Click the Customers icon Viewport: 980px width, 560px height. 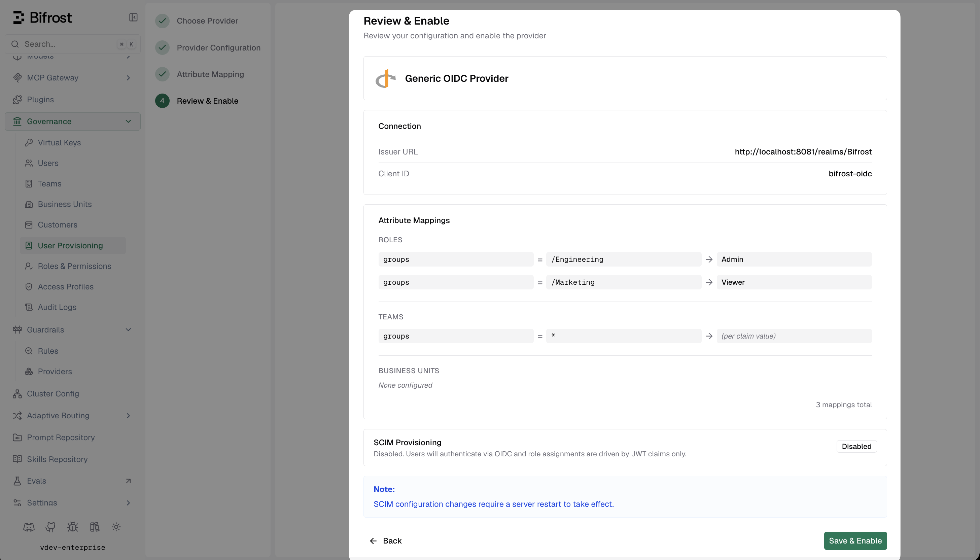tap(29, 225)
